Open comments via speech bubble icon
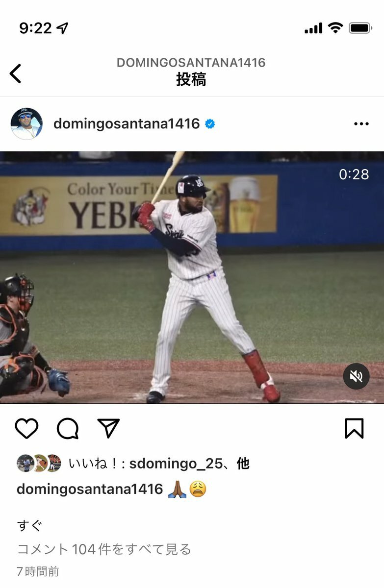 (68, 429)
